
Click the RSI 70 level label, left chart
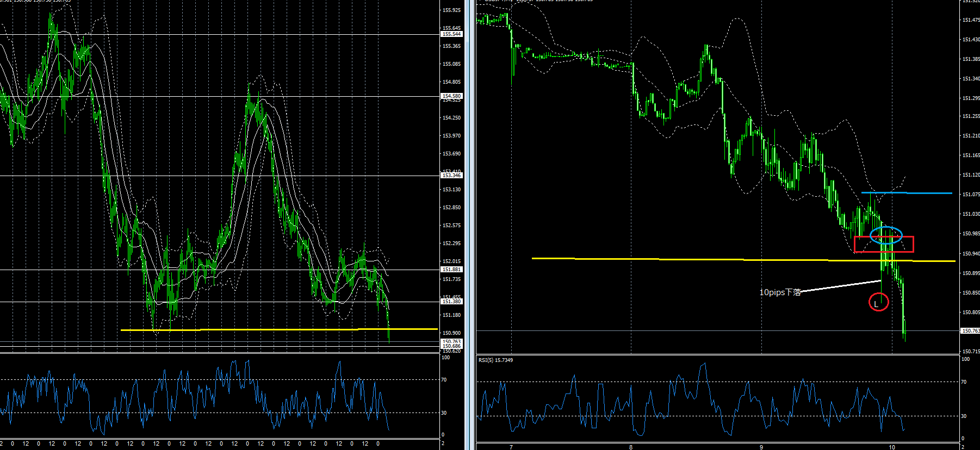click(x=444, y=379)
